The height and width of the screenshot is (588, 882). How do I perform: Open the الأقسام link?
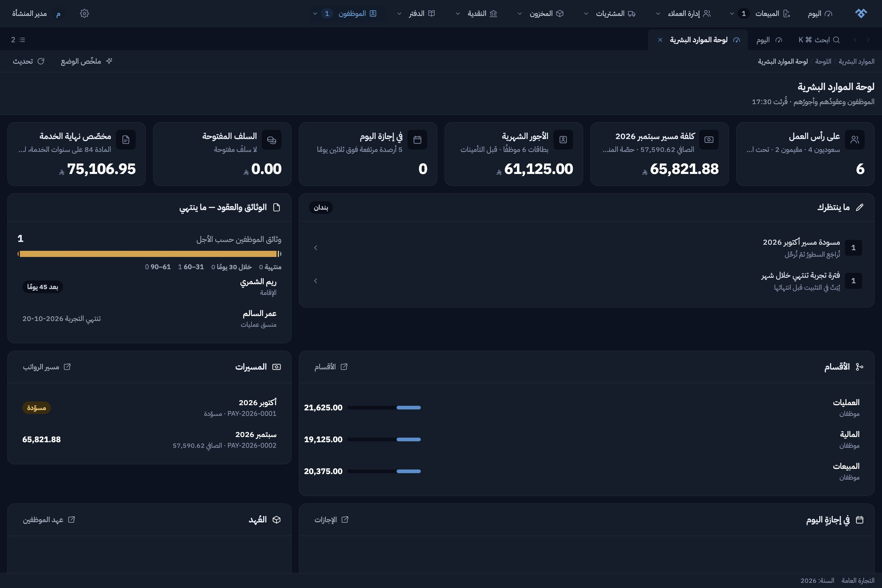point(331,367)
